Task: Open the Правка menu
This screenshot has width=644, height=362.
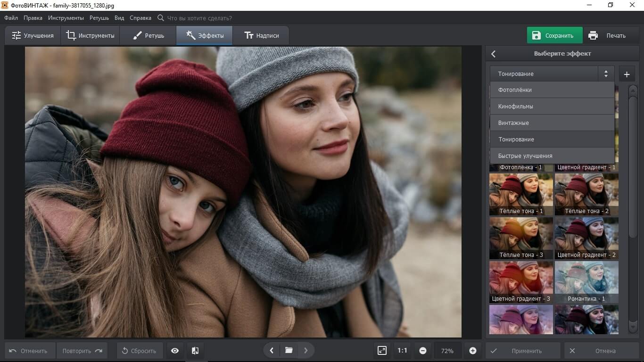Action: tap(33, 18)
